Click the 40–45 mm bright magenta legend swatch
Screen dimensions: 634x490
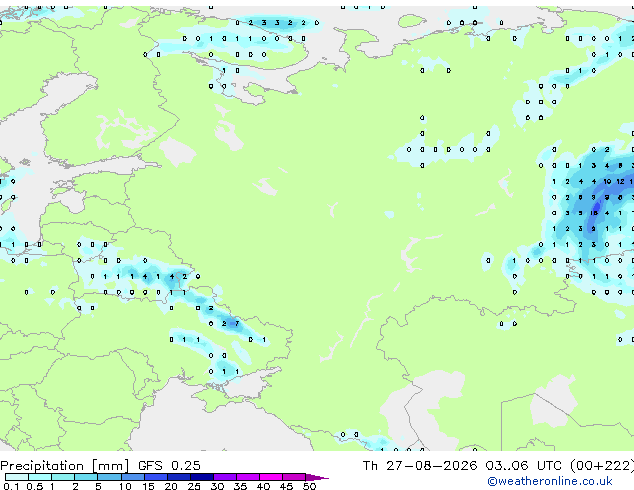tap(271, 477)
